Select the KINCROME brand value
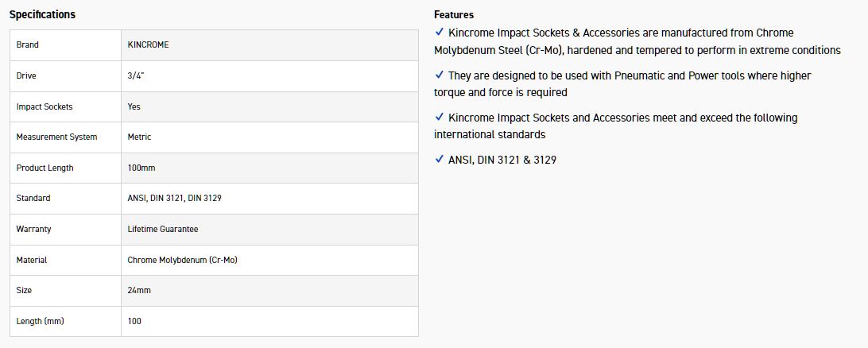 [148, 45]
